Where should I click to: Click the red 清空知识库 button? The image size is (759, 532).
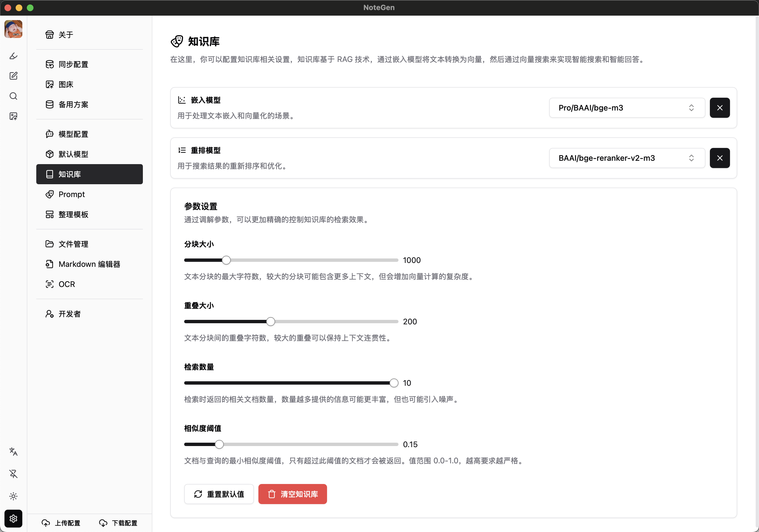click(x=292, y=494)
